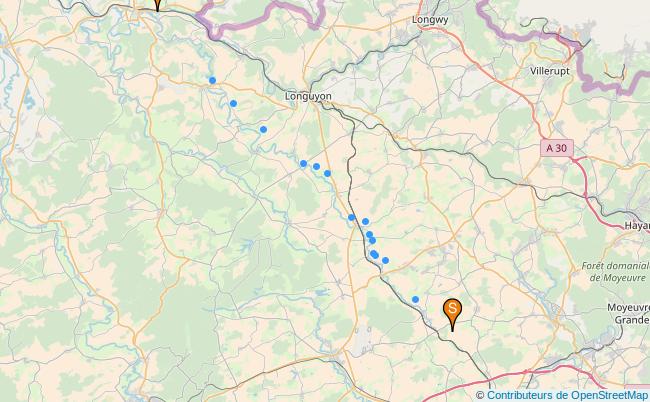Click easternmost dot of three-dot cluster below Longuyon

click(327, 173)
